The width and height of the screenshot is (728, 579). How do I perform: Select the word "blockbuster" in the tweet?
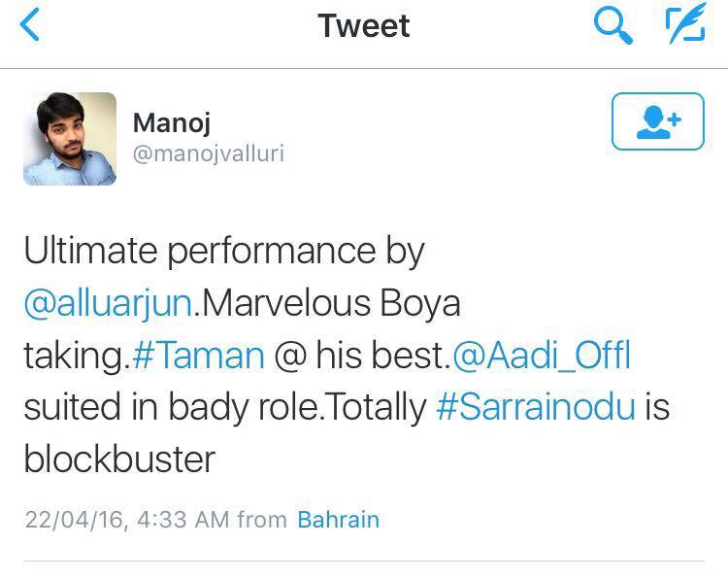(x=118, y=458)
